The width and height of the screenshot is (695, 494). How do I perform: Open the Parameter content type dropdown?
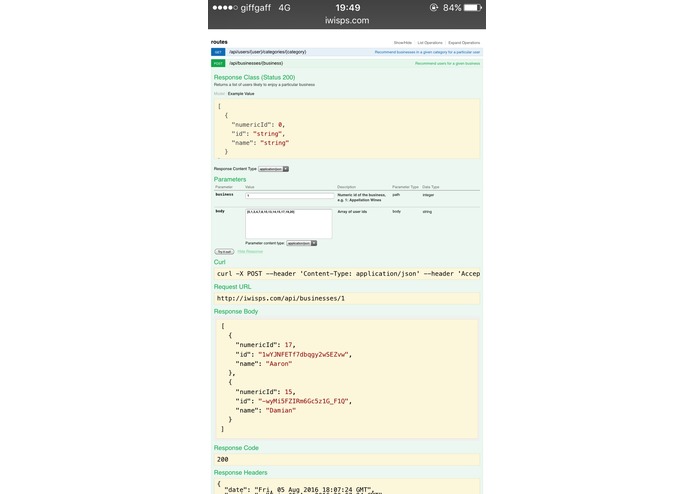[301, 243]
